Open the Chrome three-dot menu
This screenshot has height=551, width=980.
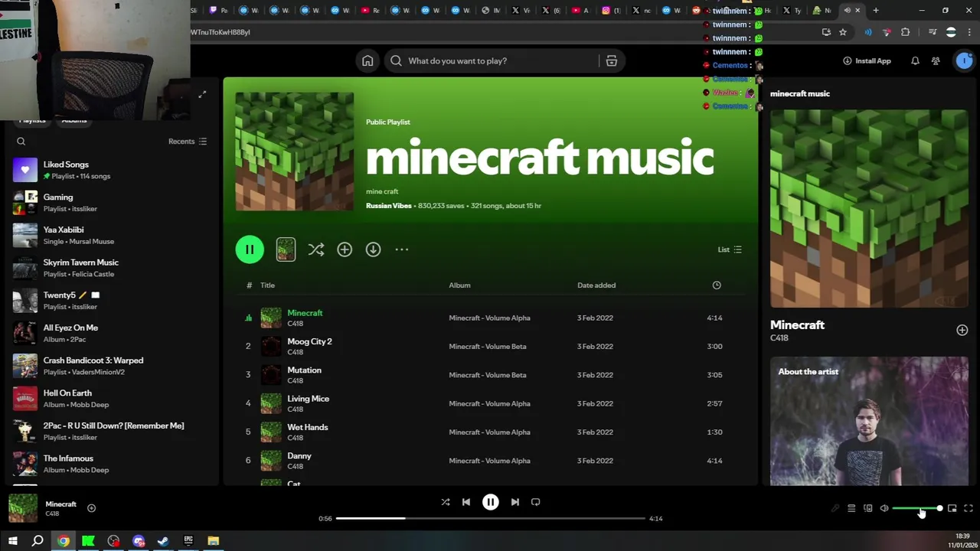click(969, 32)
